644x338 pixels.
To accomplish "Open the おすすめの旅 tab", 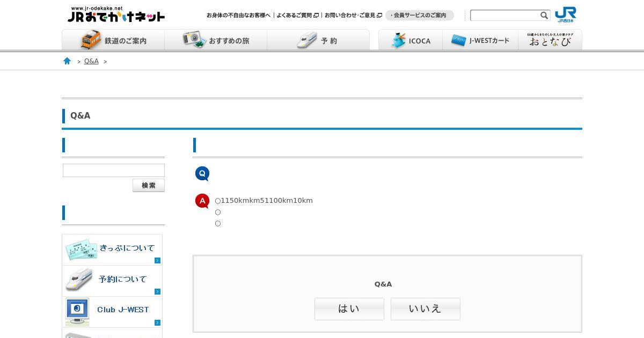I will pos(216,40).
